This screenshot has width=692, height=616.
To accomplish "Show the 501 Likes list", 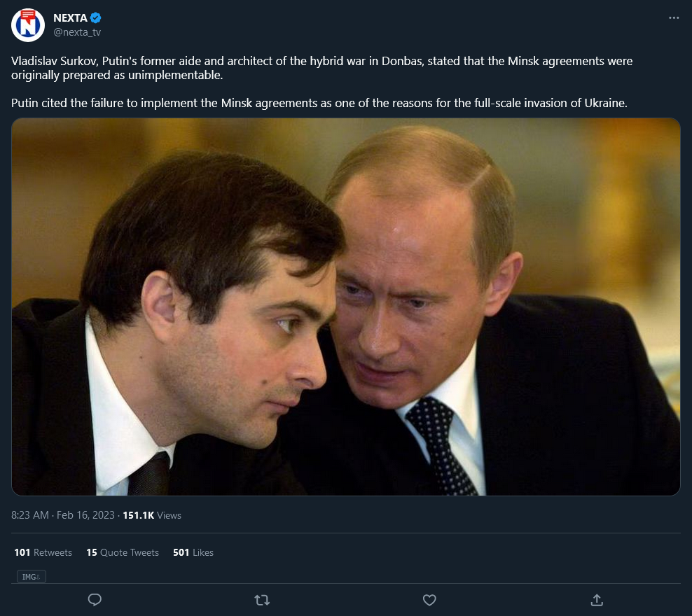I will click(x=193, y=552).
